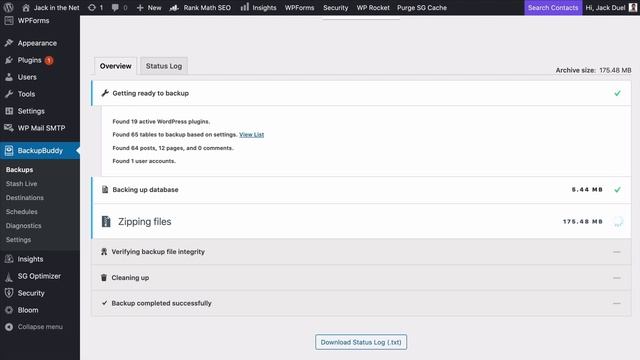Click the Users person icon

pyautogui.click(x=9, y=77)
